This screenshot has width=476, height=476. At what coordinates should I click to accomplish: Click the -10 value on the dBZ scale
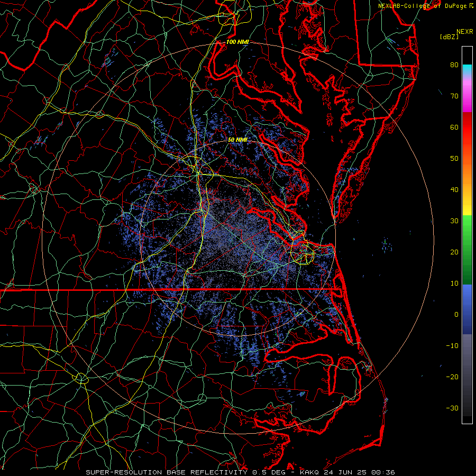pyautogui.click(x=452, y=346)
